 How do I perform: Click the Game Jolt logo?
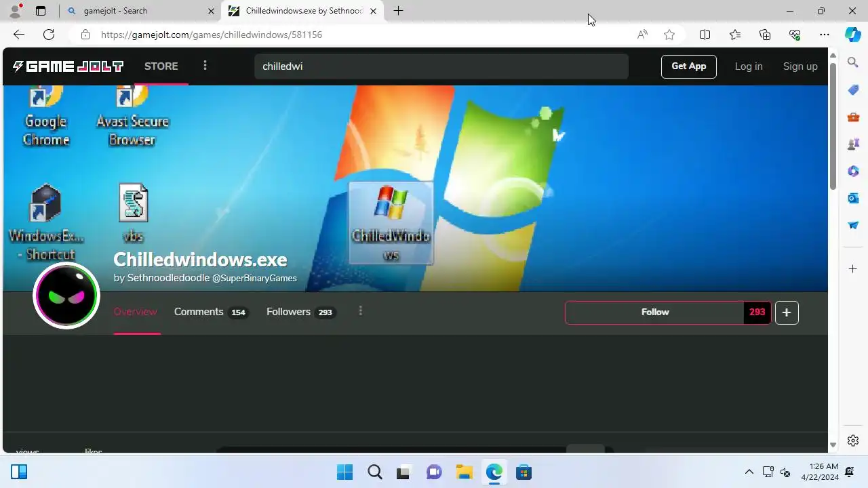pos(68,66)
